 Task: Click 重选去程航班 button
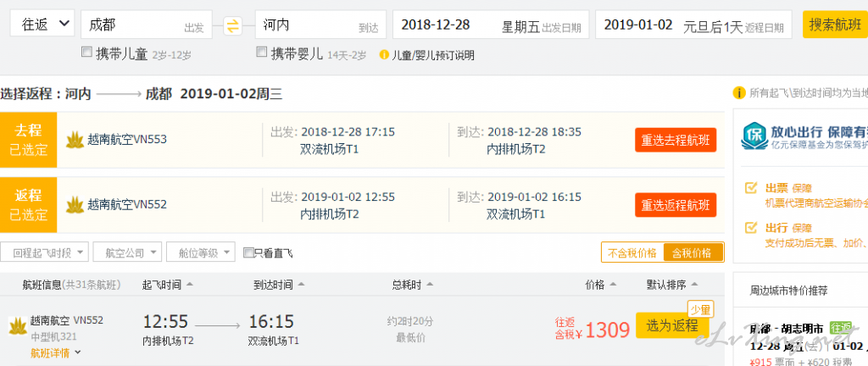point(676,140)
